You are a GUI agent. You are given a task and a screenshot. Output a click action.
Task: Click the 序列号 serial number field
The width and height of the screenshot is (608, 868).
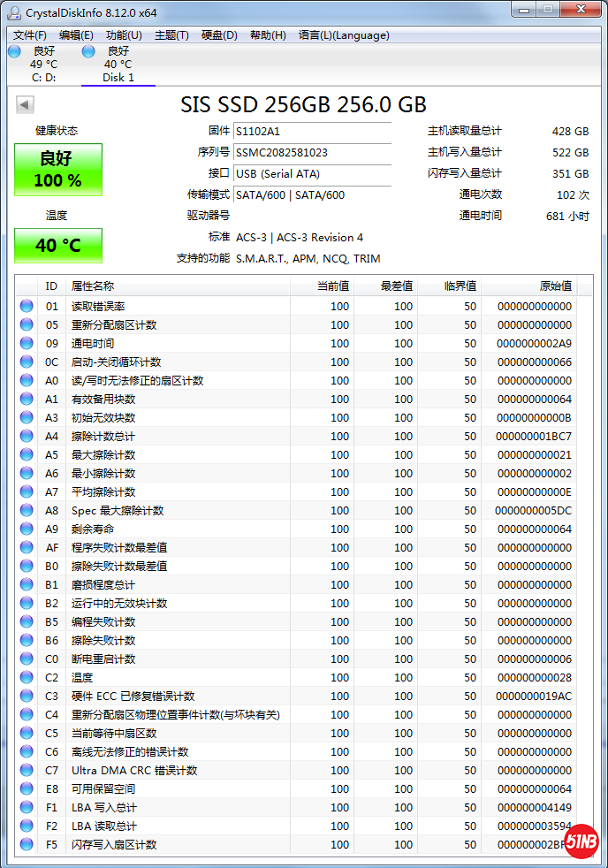(x=312, y=153)
